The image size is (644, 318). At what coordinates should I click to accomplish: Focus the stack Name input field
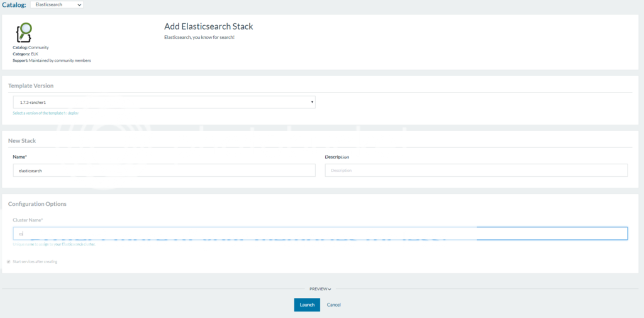pyautogui.click(x=164, y=171)
